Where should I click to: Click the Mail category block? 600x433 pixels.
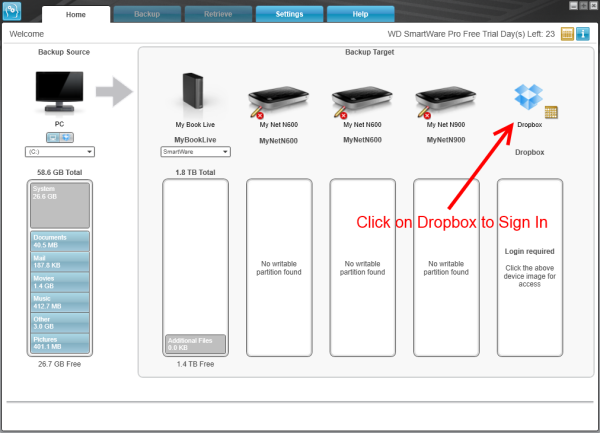tap(60, 262)
